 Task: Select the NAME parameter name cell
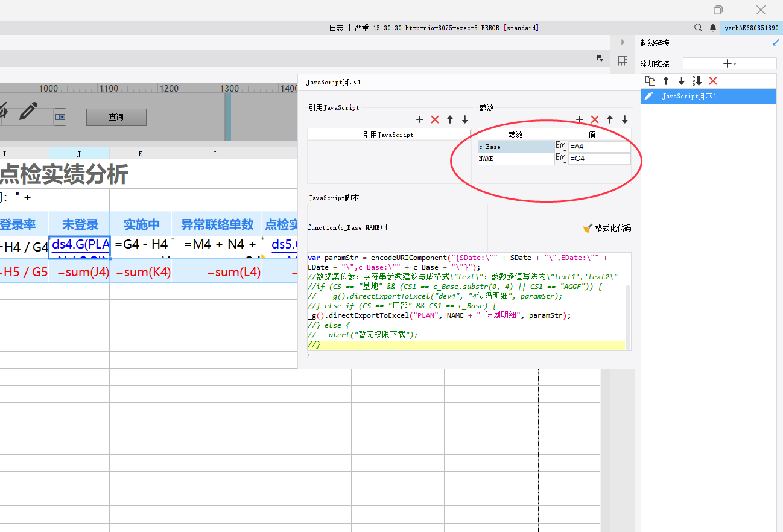(516, 159)
